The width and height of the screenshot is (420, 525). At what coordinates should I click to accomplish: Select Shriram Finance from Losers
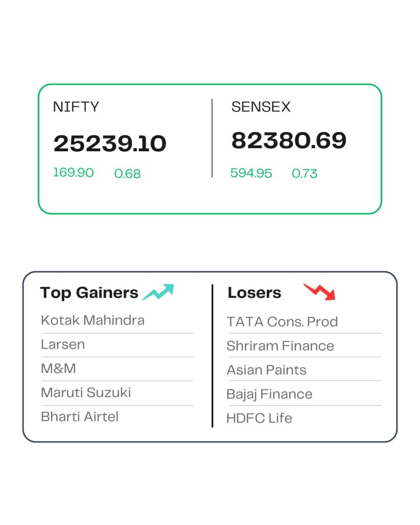click(281, 346)
